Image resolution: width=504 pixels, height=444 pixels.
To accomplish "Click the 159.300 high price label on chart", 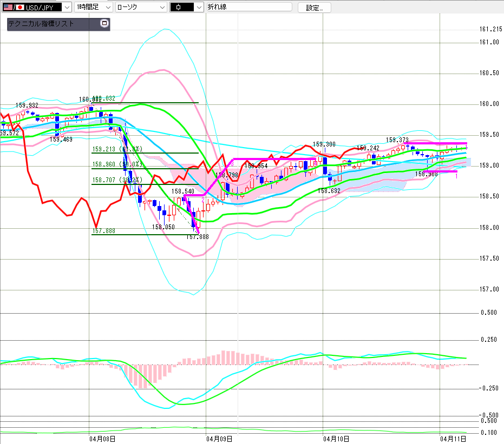I will [x=324, y=144].
